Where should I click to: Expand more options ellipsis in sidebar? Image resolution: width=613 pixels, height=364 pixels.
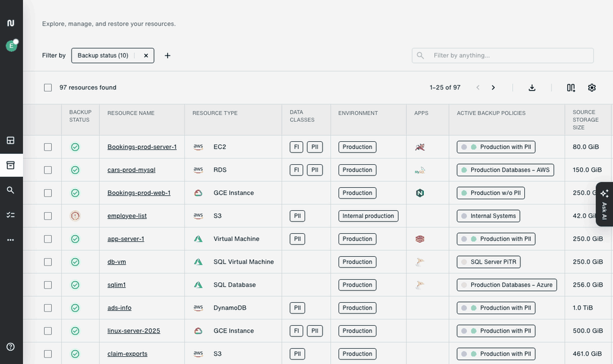pos(11,239)
